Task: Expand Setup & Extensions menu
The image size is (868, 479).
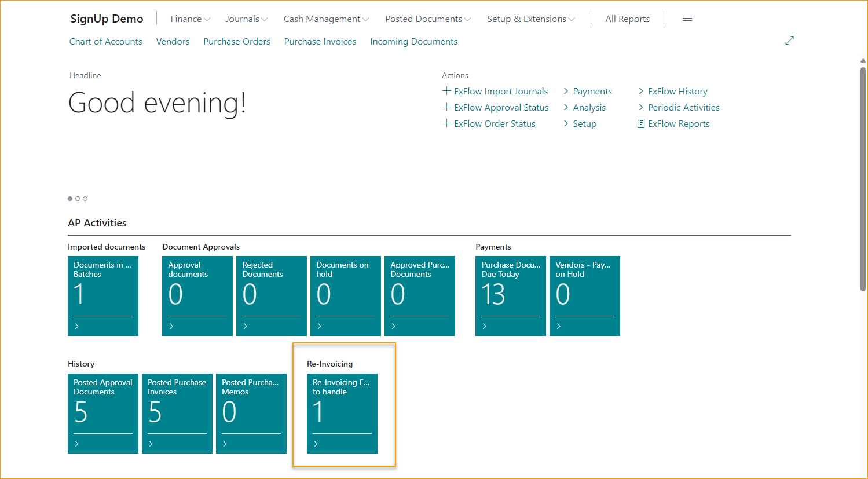Action: coord(530,19)
